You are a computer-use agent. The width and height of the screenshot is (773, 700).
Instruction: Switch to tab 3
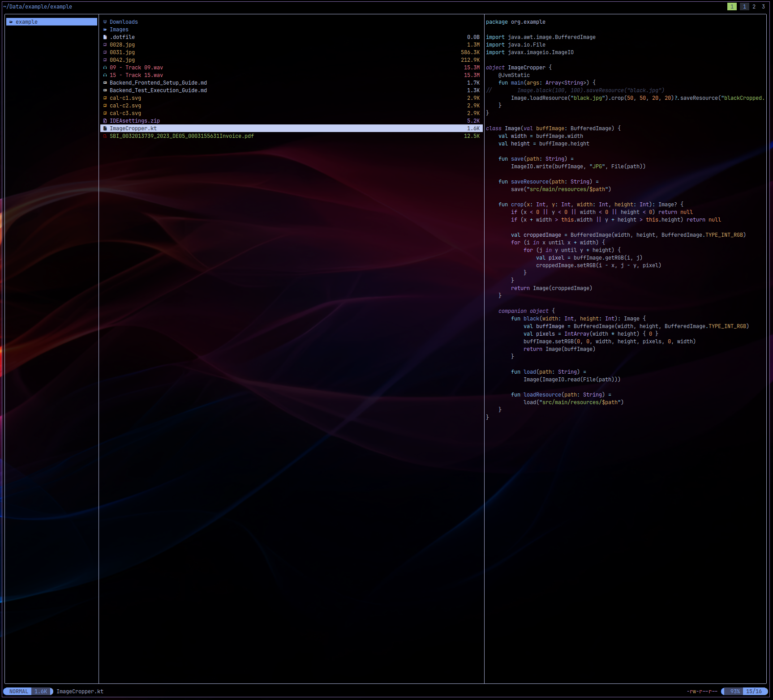(x=763, y=7)
